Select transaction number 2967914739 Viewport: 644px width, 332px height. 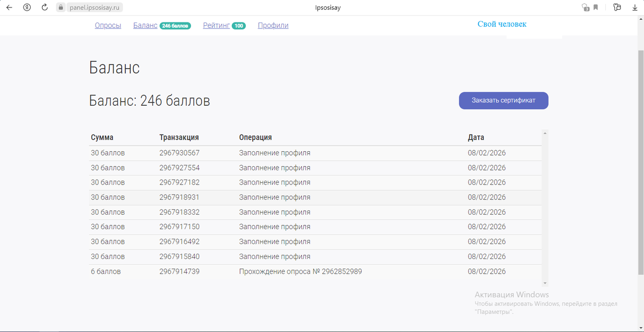(179, 271)
